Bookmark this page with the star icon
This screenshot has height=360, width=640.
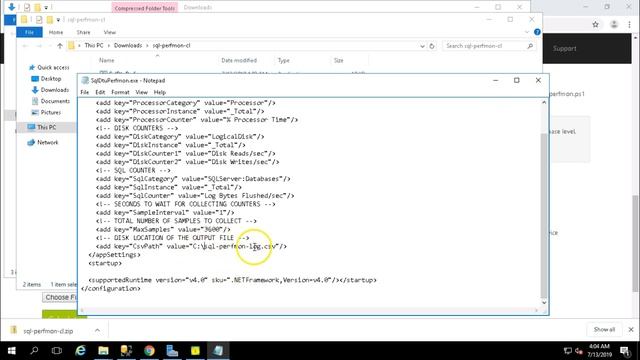(596, 24)
